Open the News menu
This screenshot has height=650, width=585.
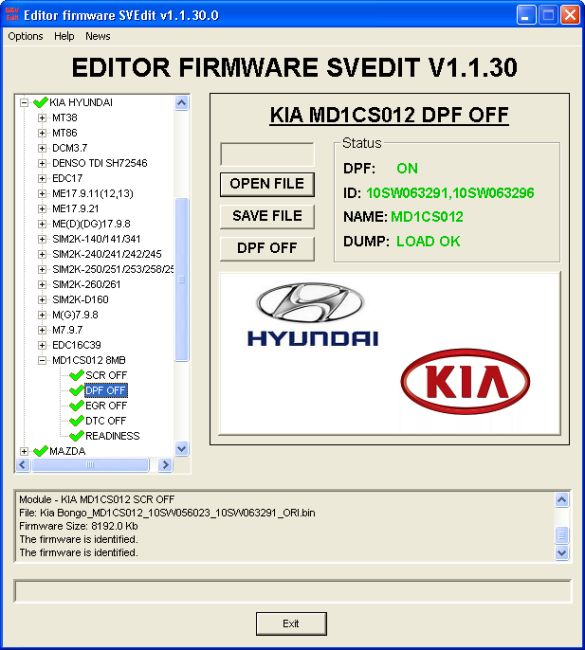[98, 36]
